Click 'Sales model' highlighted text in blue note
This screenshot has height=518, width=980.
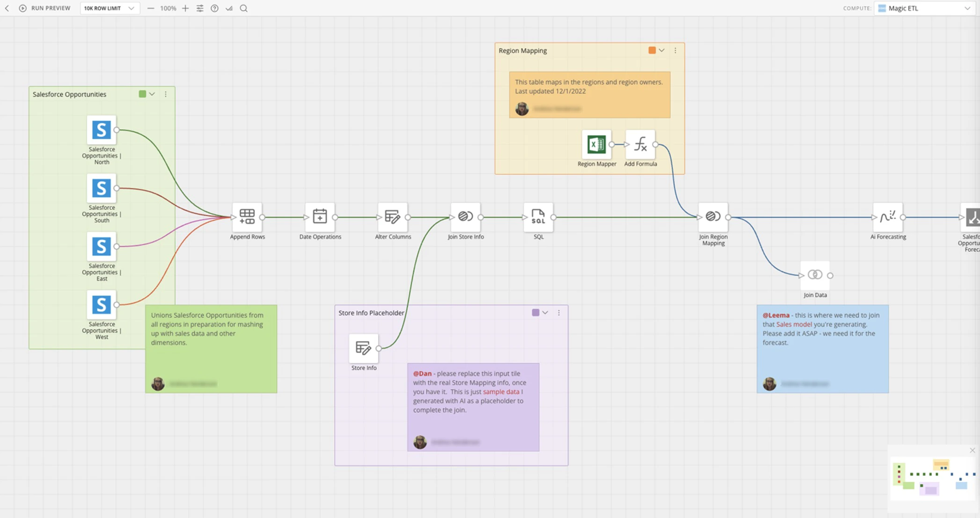point(794,324)
